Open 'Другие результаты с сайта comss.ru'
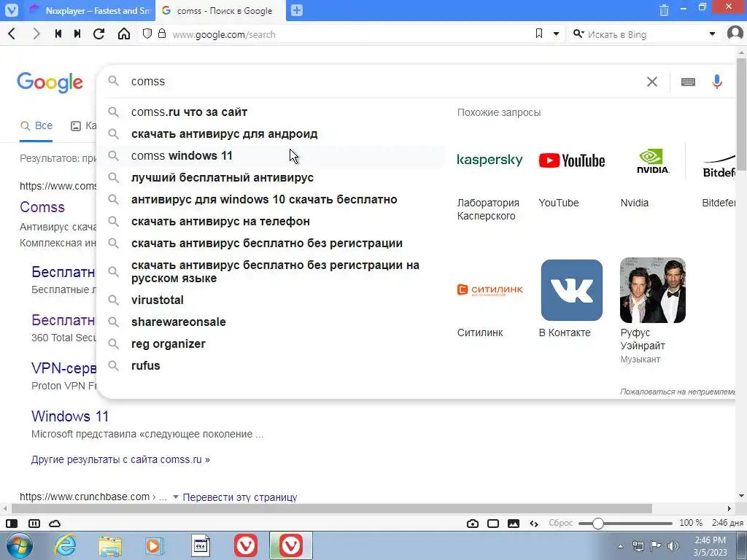Viewport: 747px width, 560px height. (120, 459)
